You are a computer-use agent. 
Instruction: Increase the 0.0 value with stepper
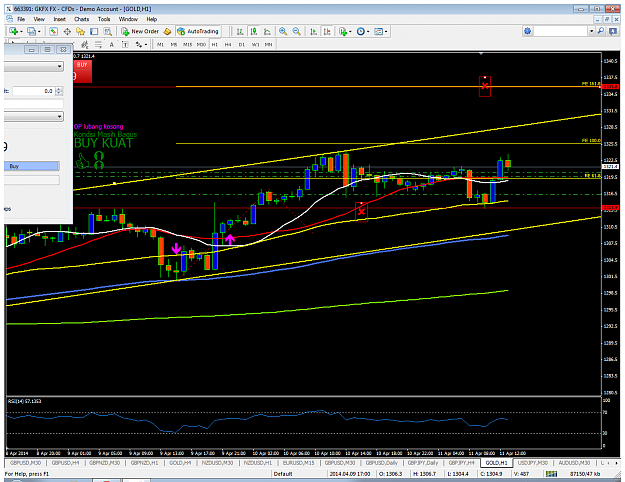[59, 89]
